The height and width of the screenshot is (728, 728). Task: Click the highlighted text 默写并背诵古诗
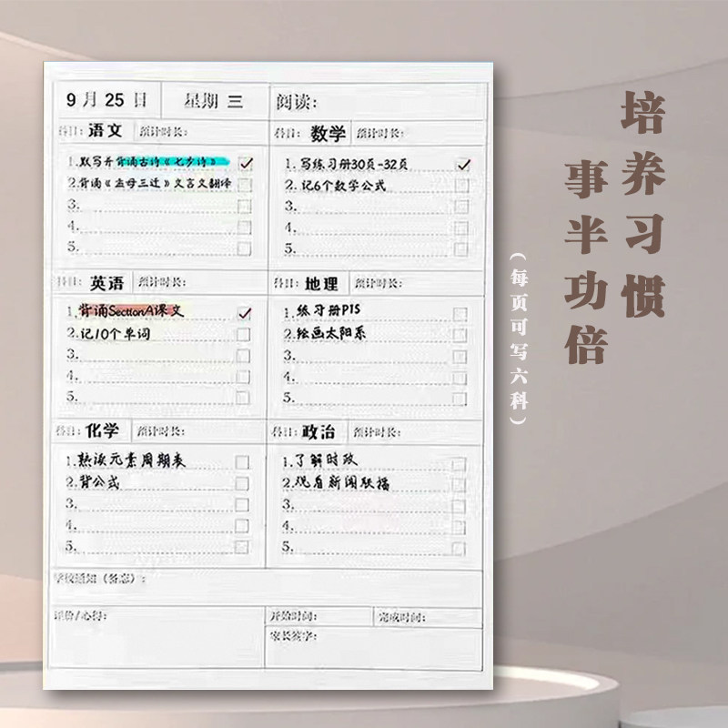[147, 162]
